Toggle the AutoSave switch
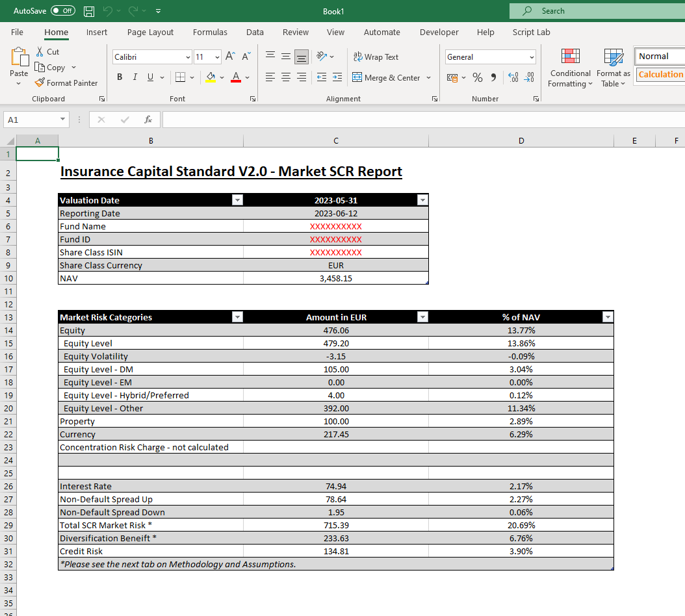This screenshot has height=616, width=685. click(x=62, y=11)
